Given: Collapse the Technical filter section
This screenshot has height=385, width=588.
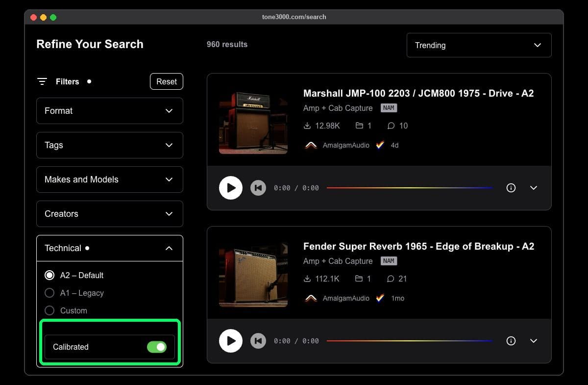Looking at the screenshot, I should (110, 248).
